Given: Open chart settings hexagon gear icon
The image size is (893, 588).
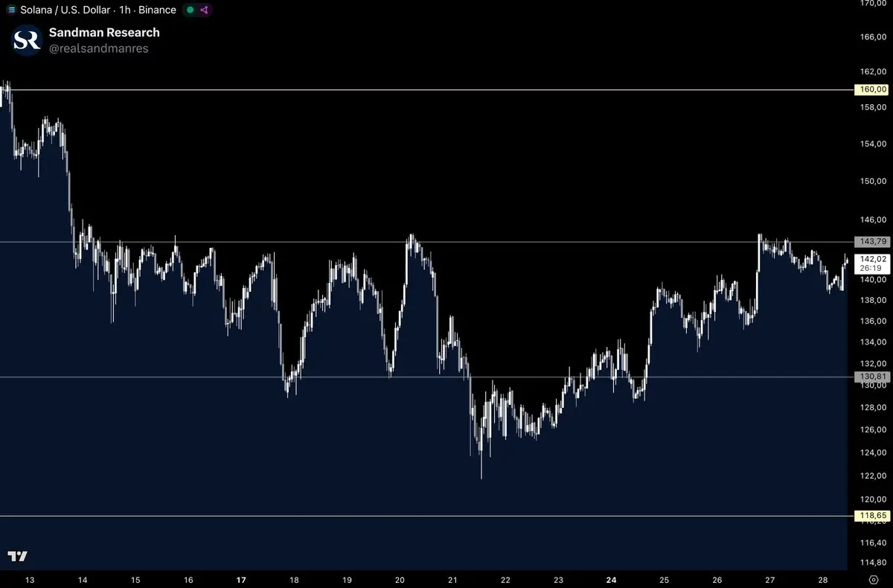Looking at the screenshot, I should (873, 579).
